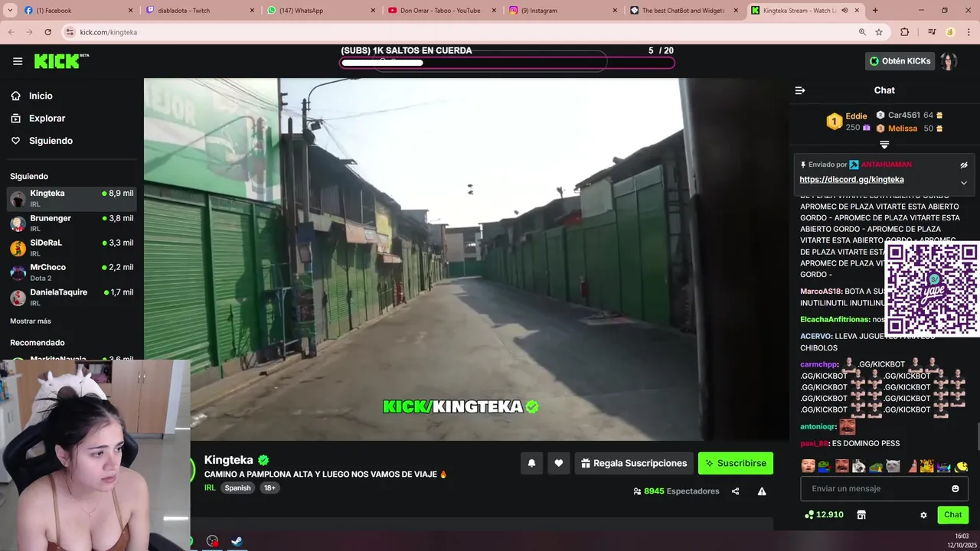This screenshot has height=551, width=980.
Task: Click the green Suscribirse button
Action: [x=736, y=463]
